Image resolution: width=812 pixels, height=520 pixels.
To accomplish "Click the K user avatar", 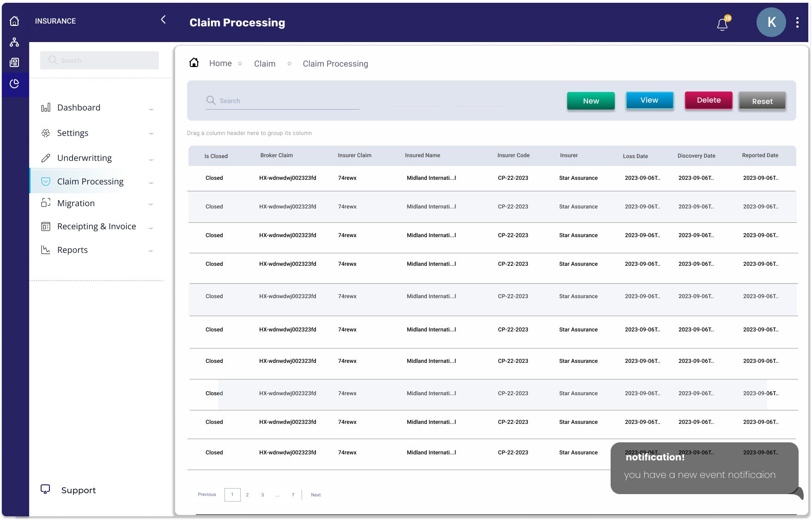I will [771, 22].
